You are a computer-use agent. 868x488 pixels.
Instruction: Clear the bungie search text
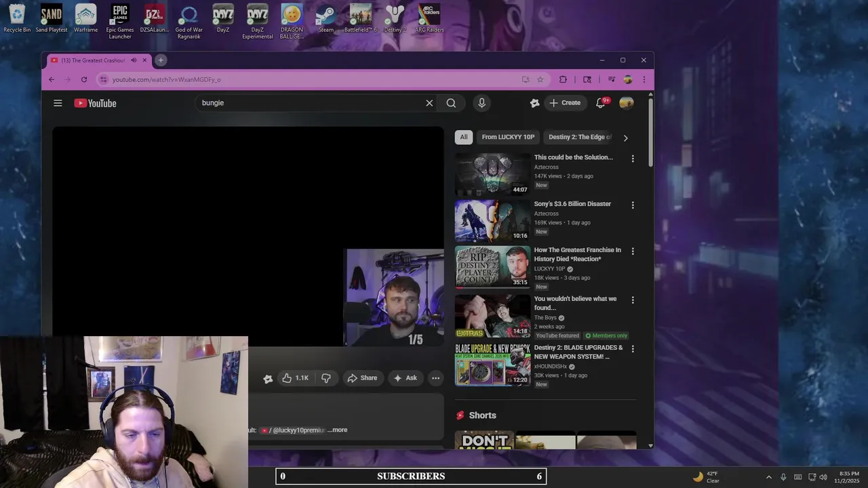click(429, 103)
